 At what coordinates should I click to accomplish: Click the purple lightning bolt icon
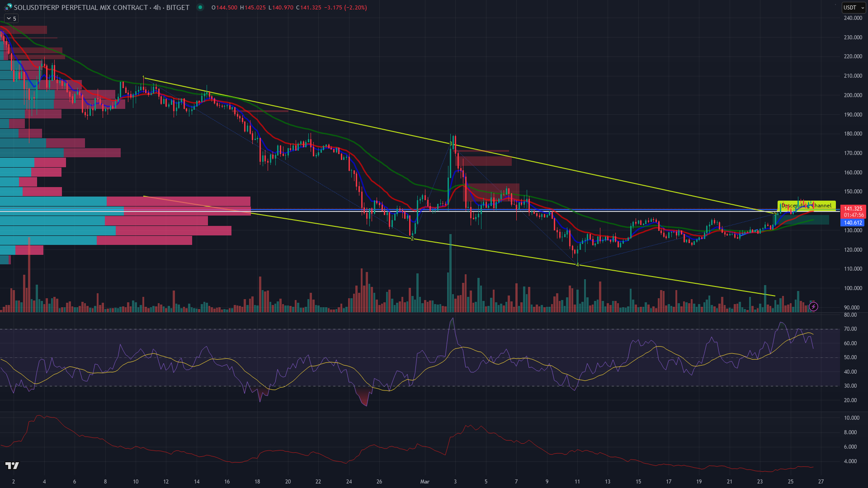pos(813,307)
